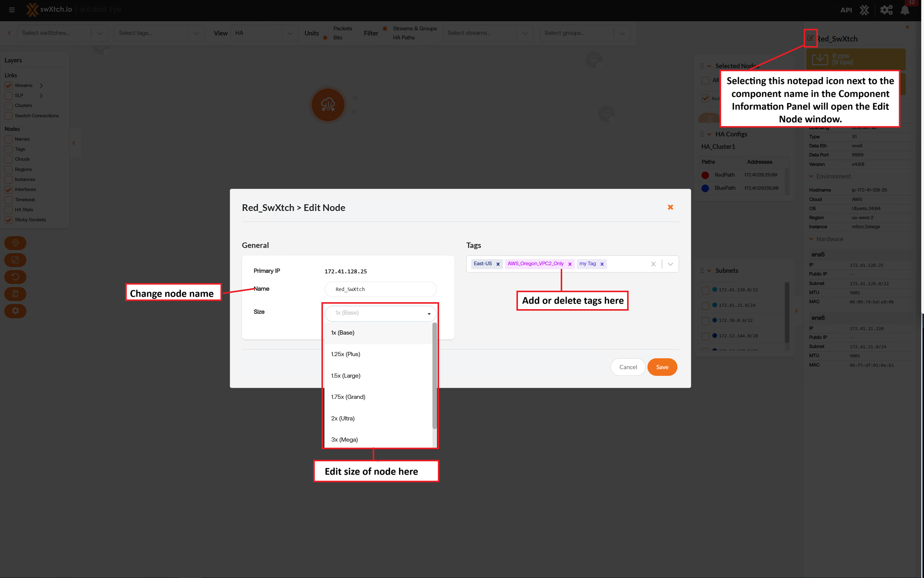Open the Size dropdown selector
924x578 pixels.
[380, 313]
